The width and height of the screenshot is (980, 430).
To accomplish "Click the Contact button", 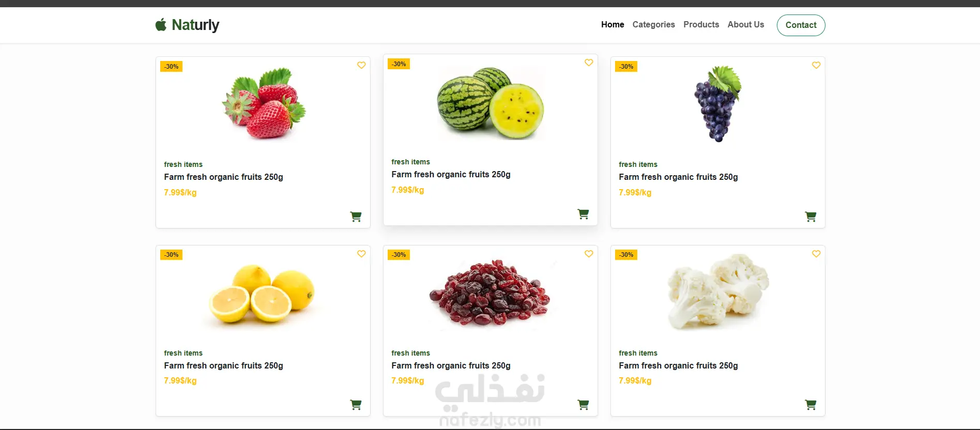I will tap(801, 25).
